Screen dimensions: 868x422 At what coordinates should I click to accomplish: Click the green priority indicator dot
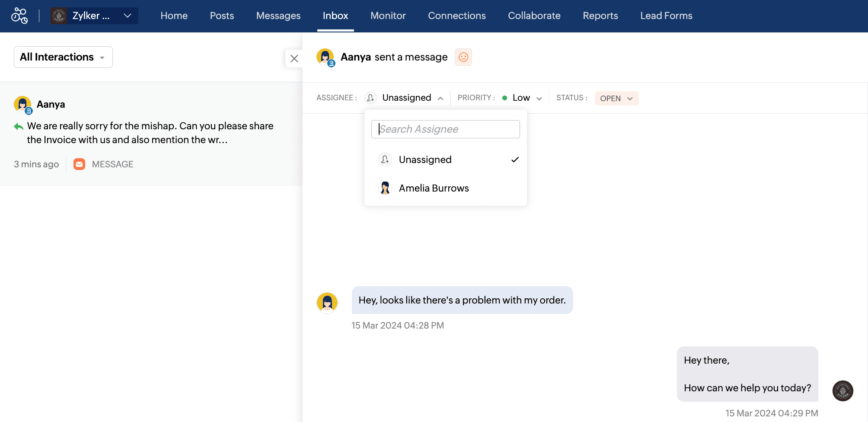pyautogui.click(x=504, y=98)
